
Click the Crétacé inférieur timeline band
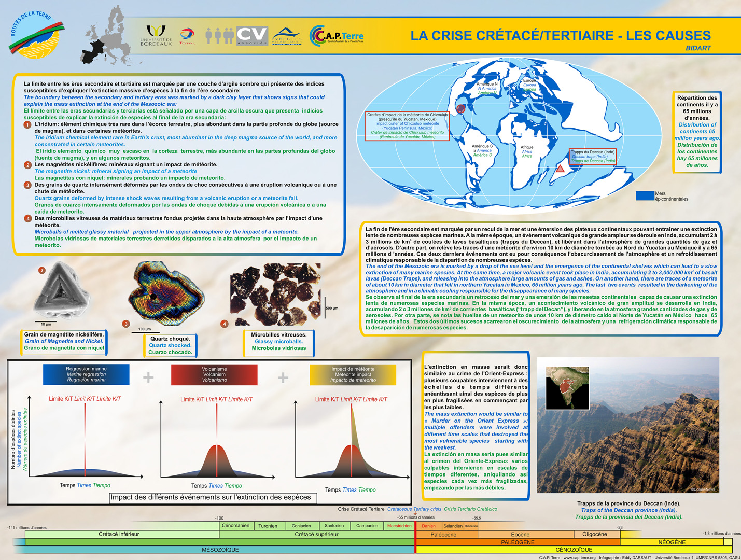(x=122, y=534)
